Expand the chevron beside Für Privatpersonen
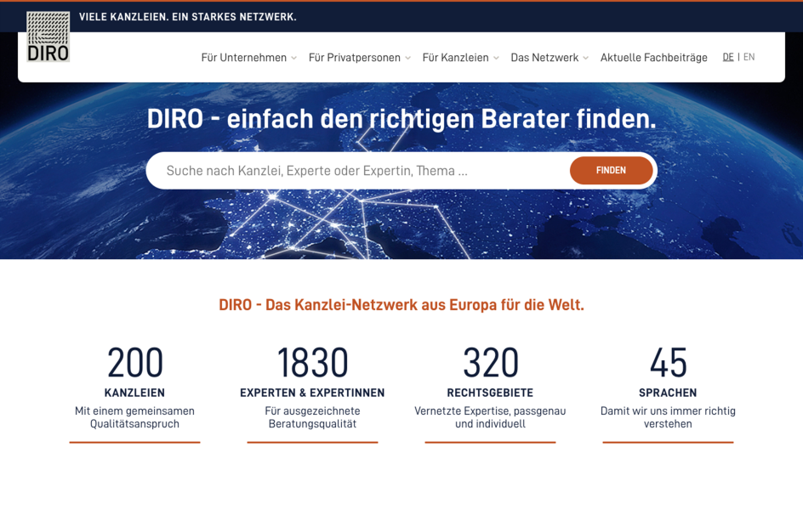 pyautogui.click(x=408, y=59)
